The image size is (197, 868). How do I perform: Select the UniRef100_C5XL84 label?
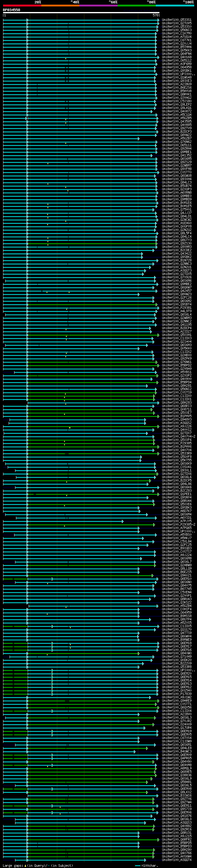click(x=177, y=542)
